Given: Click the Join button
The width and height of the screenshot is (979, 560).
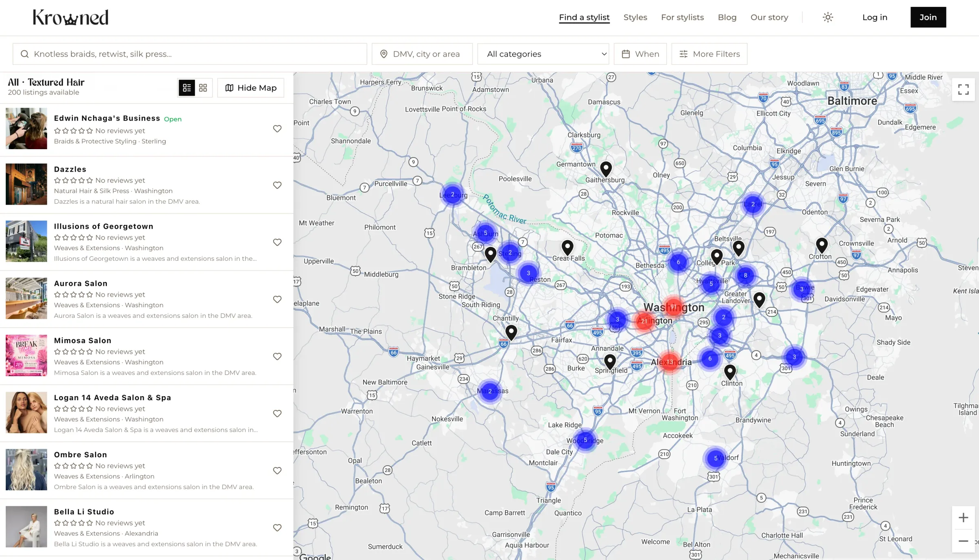Looking at the screenshot, I should coord(928,17).
